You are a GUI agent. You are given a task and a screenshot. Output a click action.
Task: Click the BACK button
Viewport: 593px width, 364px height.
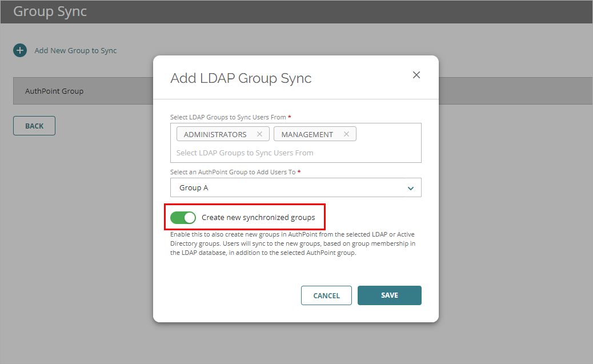click(x=34, y=125)
